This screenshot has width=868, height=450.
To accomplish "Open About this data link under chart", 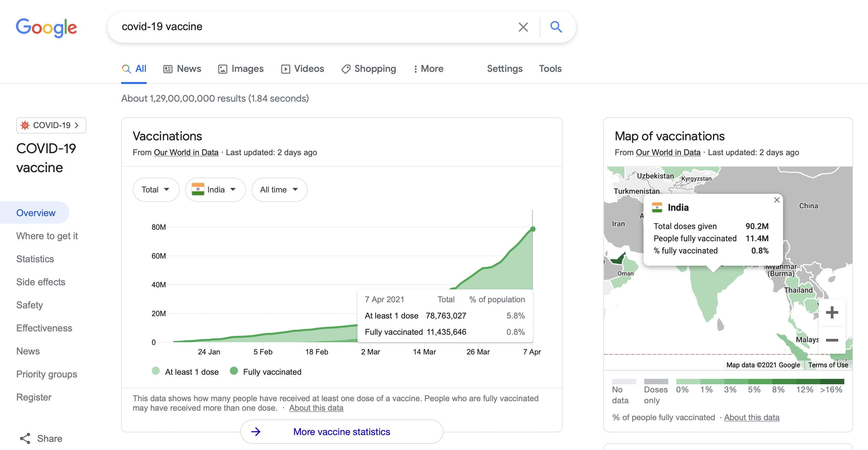I will pos(316,408).
